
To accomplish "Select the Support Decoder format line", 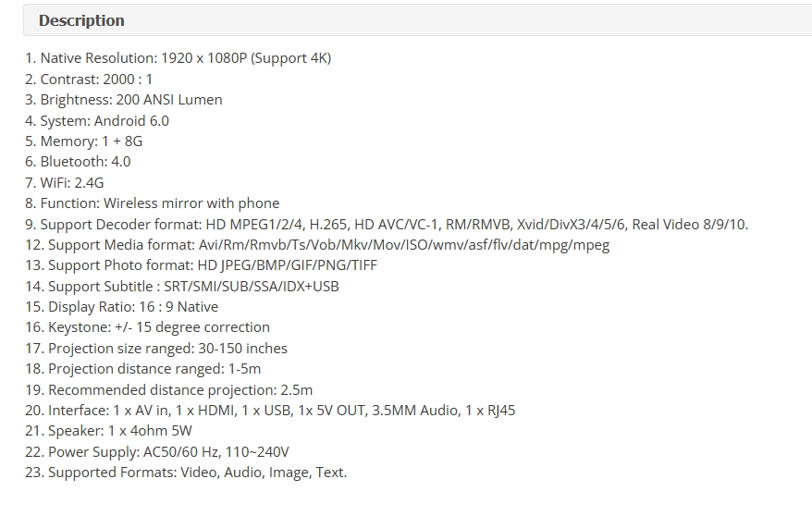I will (x=387, y=224).
